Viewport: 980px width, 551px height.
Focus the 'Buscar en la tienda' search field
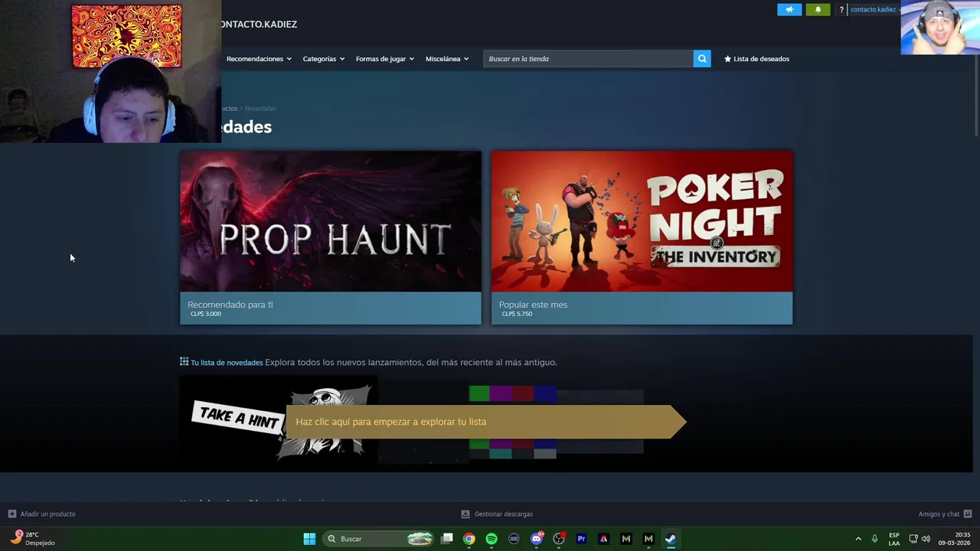(x=588, y=59)
